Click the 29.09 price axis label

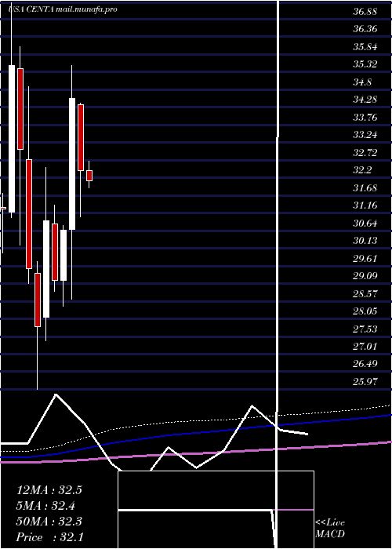point(365,276)
